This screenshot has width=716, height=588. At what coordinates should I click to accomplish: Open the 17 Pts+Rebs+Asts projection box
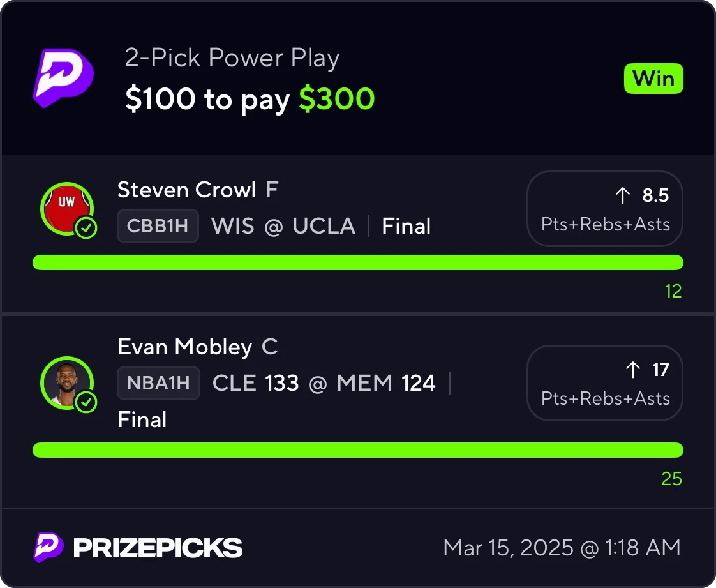point(604,383)
